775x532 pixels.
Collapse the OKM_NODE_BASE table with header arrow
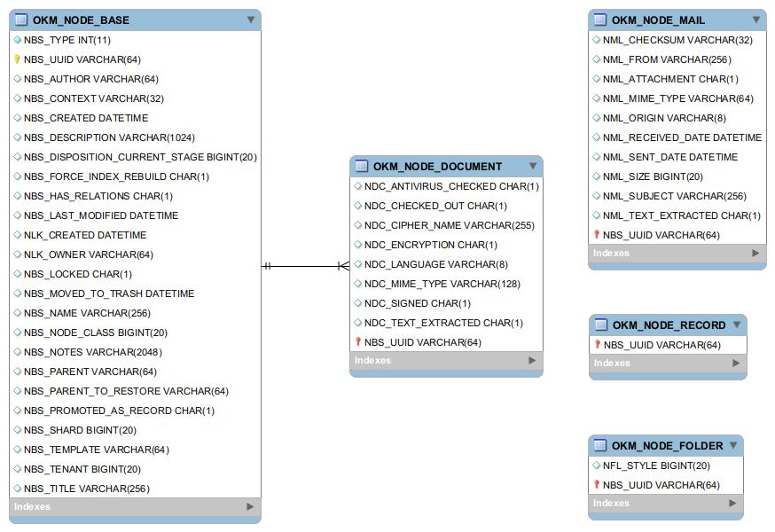click(x=251, y=20)
